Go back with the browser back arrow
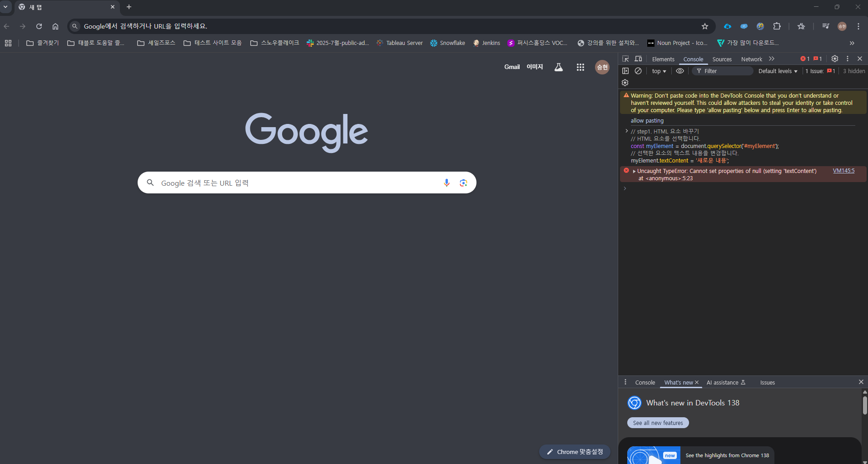The height and width of the screenshot is (464, 868). 6,26
